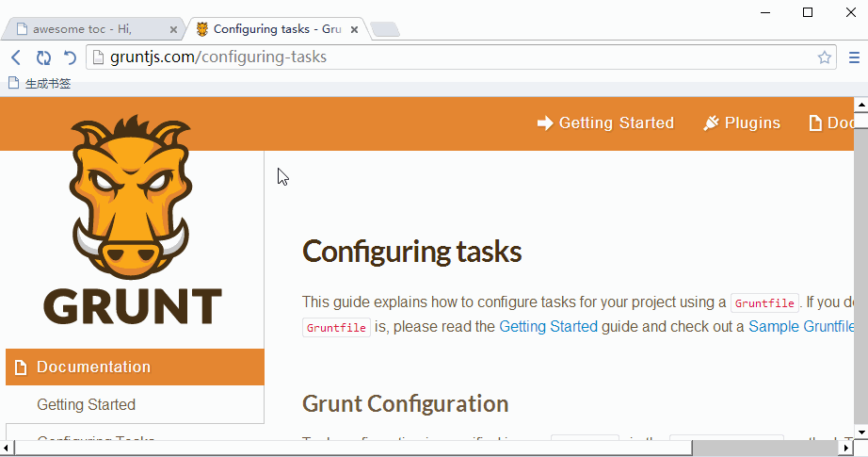This screenshot has width=868, height=457.
Task: Click the page icon beside 生成书签 bookmark
Action: pyautogui.click(x=14, y=83)
